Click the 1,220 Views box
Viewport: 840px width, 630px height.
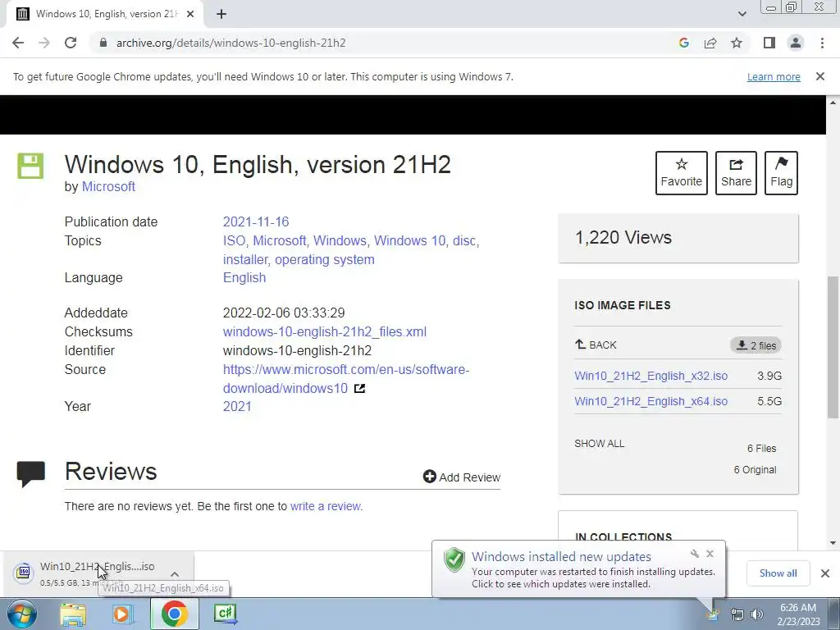(678, 238)
